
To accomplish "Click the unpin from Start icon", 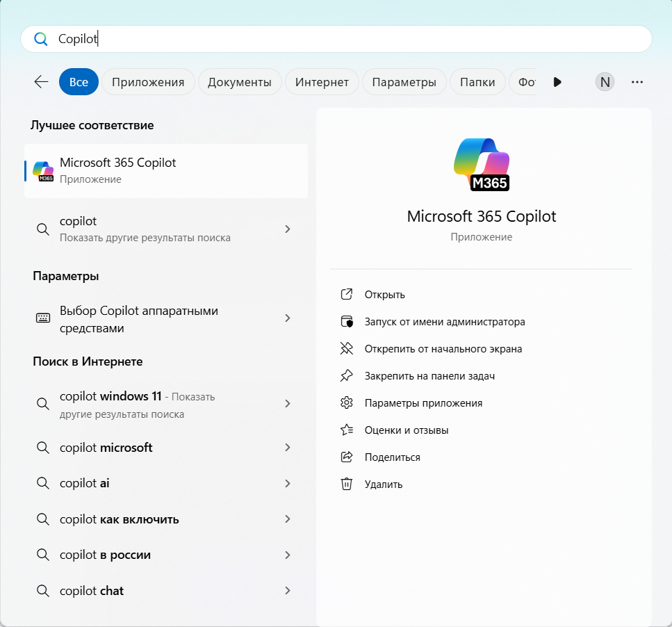I will coord(346,348).
